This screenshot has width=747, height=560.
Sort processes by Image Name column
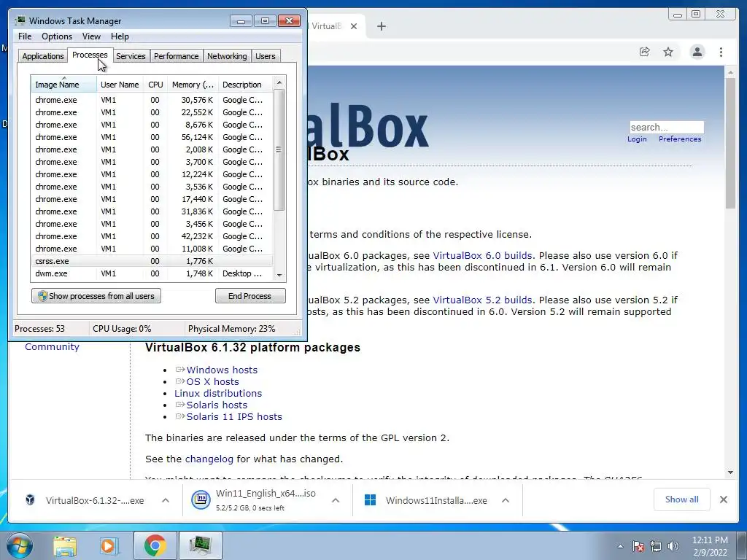(64, 85)
